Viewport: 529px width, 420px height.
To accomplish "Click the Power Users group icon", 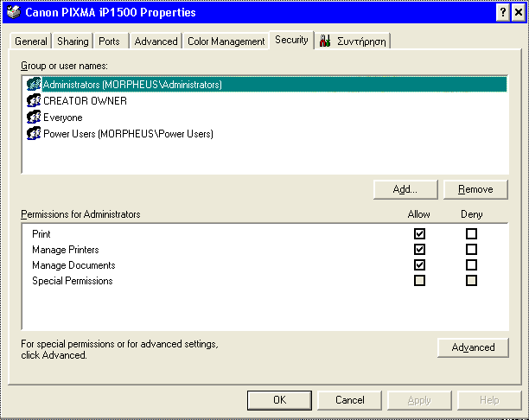I will [x=34, y=134].
